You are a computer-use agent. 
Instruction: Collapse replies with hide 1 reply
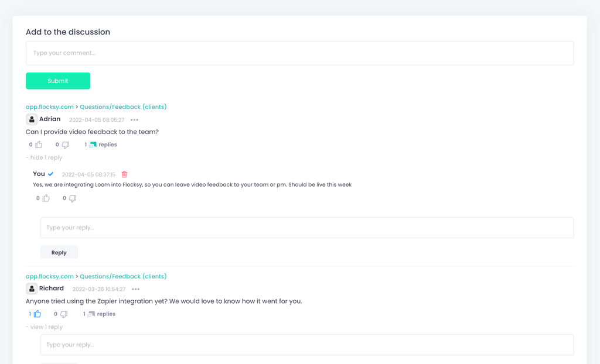pyautogui.click(x=45, y=157)
